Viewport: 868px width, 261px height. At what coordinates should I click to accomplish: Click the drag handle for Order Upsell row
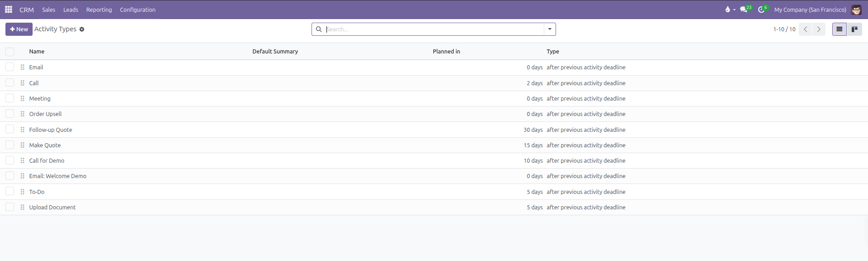coord(23,114)
